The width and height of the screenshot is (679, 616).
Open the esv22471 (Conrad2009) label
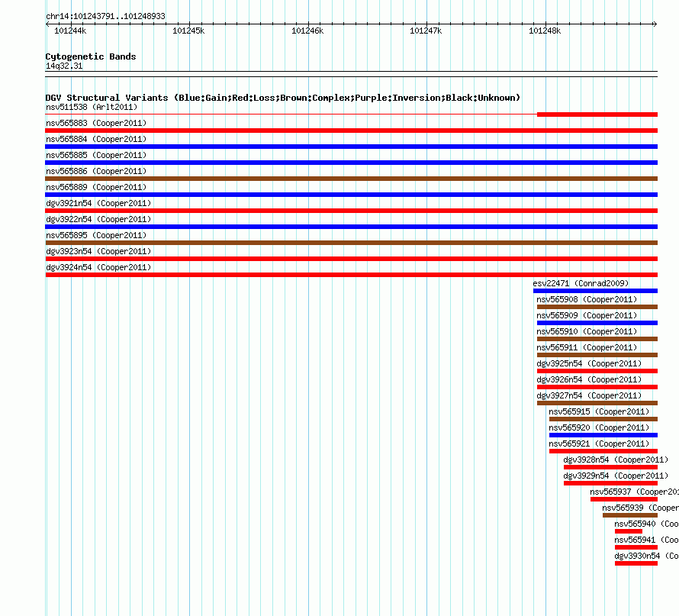[581, 283]
